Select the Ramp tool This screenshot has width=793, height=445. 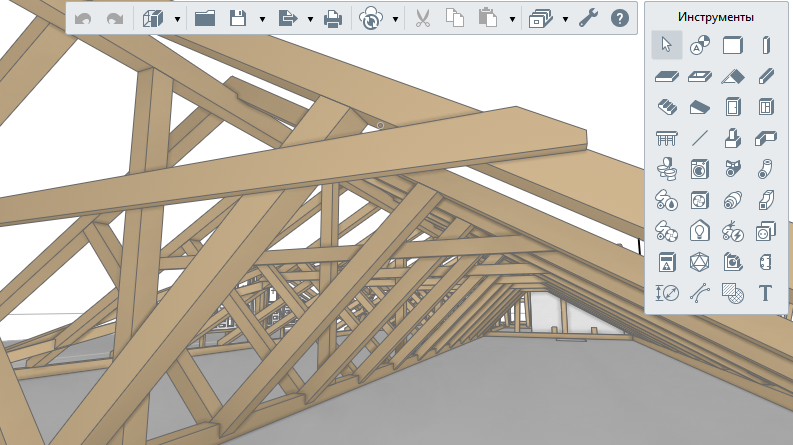(x=700, y=107)
